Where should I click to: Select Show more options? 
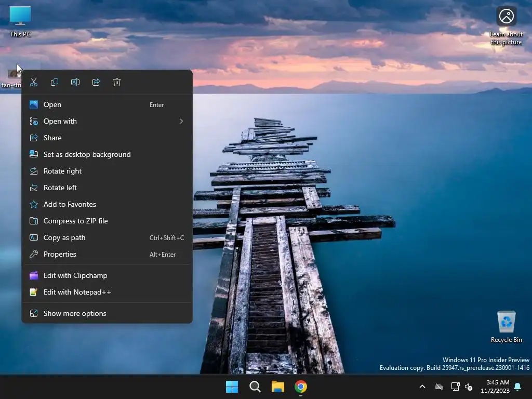coord(107,313)
